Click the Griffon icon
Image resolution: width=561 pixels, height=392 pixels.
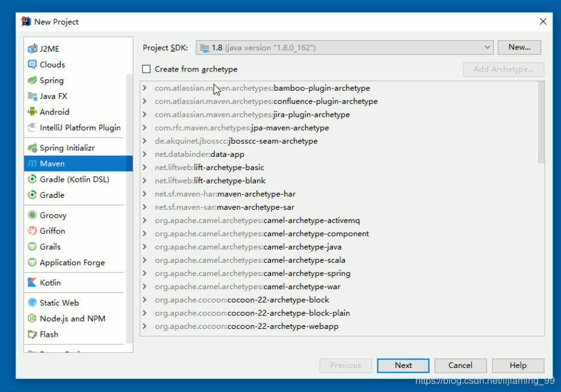pos(32,230)
